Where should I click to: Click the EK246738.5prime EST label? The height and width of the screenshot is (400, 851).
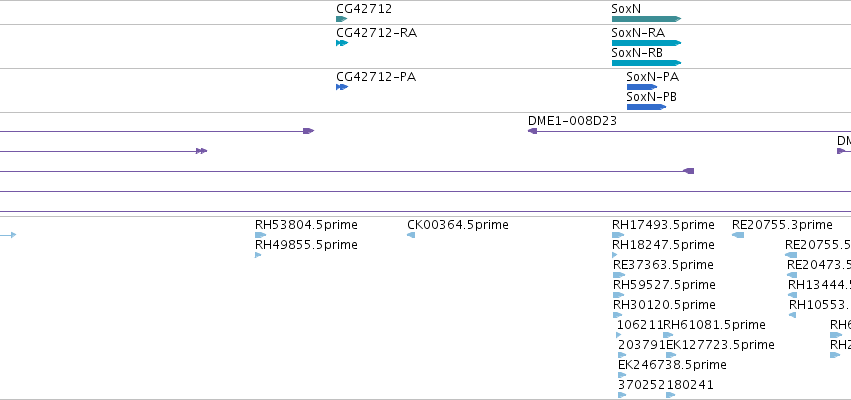[672, 365]
